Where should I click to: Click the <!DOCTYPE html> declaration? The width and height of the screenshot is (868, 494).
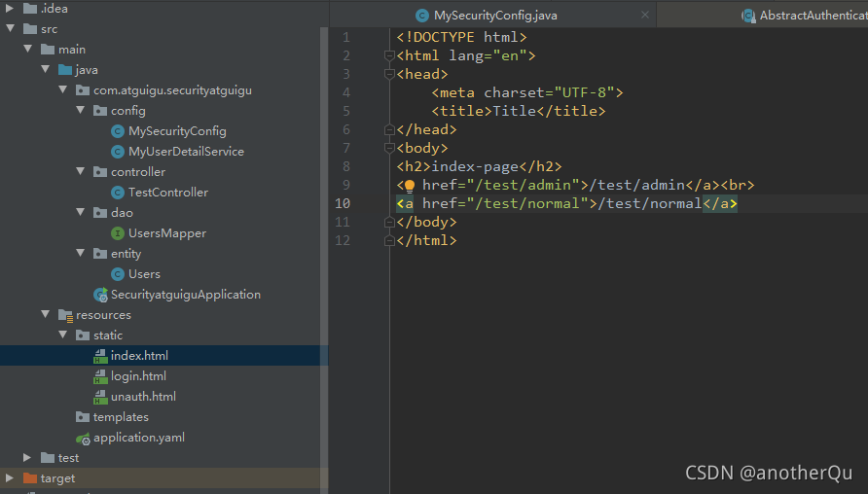[461, 37]
